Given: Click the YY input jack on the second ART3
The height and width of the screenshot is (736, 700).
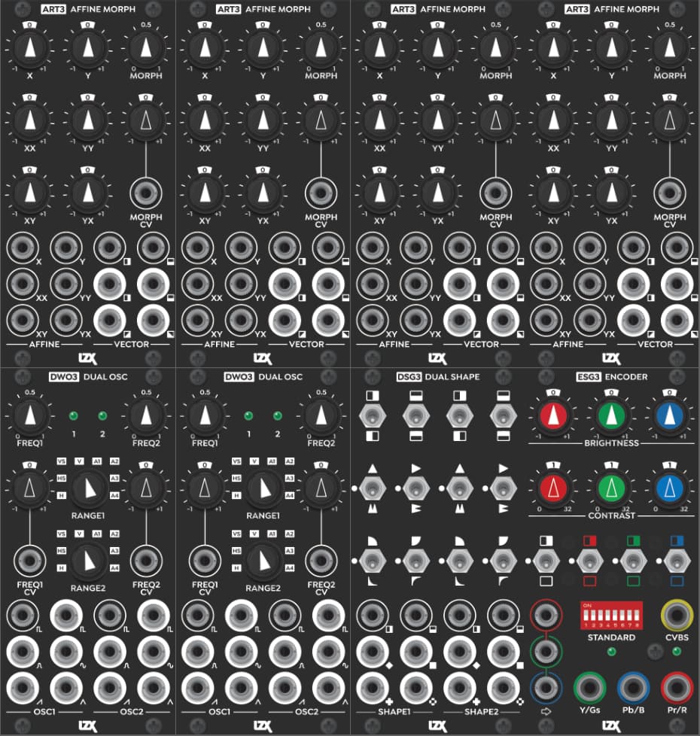Looking at the screenshot, I should click(241, 284).
